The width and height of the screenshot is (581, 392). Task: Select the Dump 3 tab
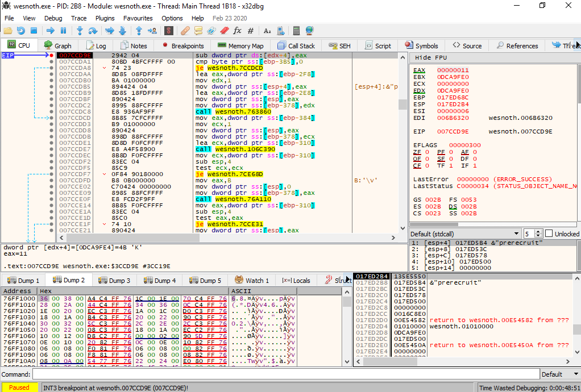114,280
